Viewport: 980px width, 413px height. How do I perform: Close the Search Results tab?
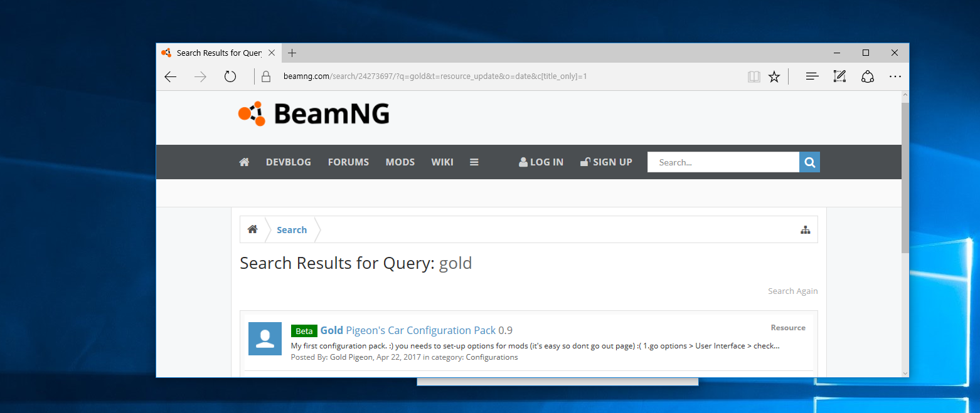point(272,53)
